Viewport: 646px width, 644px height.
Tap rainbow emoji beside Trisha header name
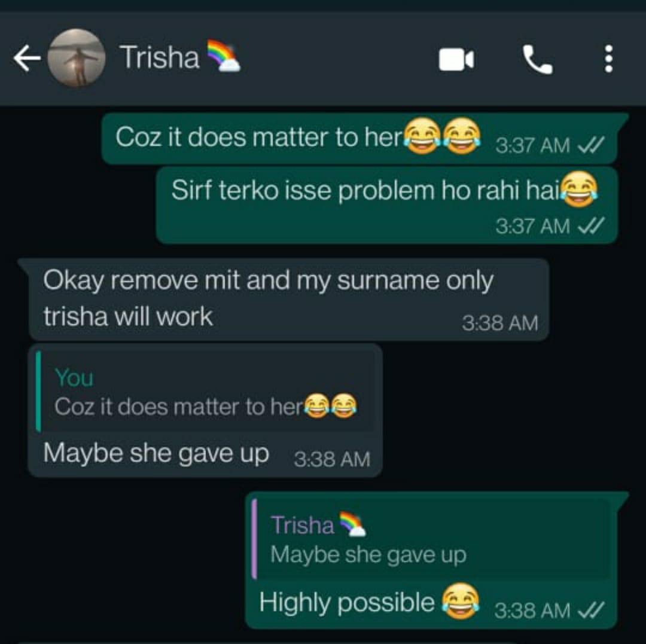point(223,56)
